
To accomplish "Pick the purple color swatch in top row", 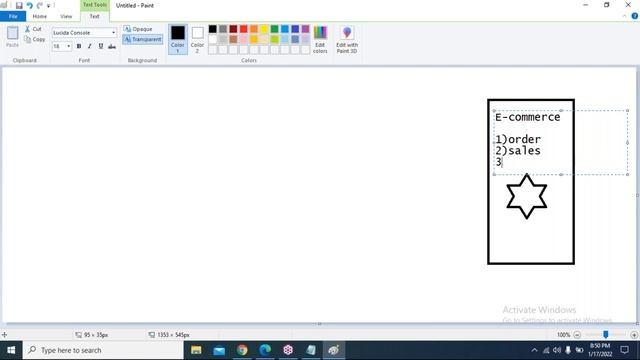I will (x=305, y=29).
